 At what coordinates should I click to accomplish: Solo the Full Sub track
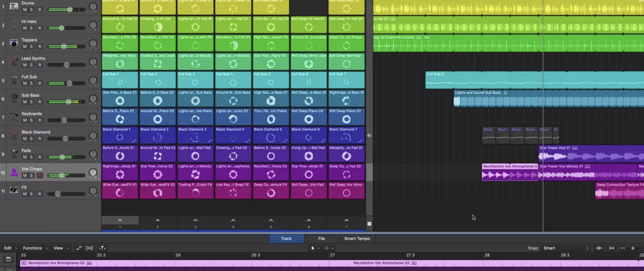pyautogui.click(x=31, y=83)
